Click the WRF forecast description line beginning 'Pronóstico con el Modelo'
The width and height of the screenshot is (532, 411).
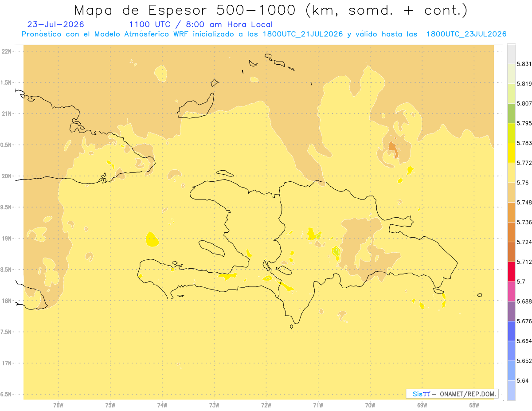pos(264,34)
